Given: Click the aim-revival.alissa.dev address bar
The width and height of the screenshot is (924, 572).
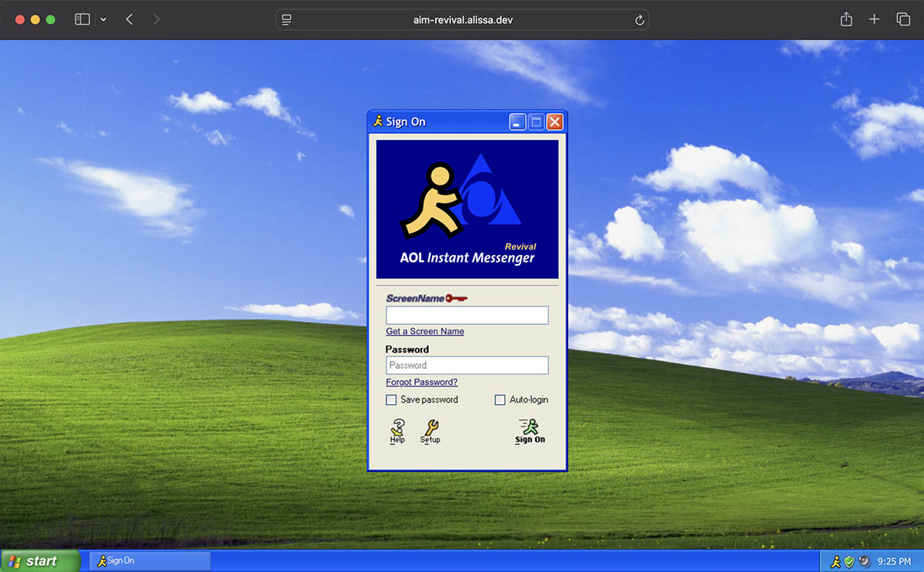Looking at the screenshot, I should [x=462, y=20].
